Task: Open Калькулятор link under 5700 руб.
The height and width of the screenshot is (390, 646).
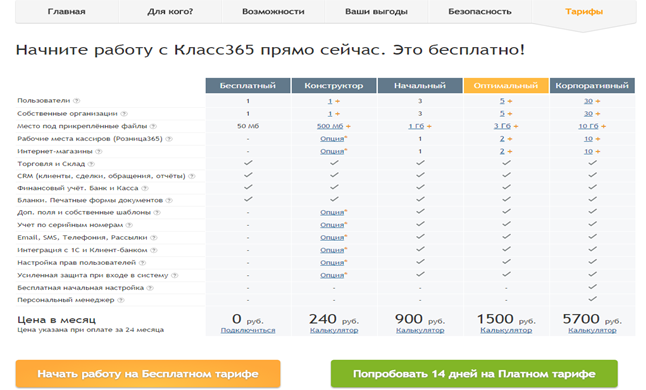Action: 592,330
